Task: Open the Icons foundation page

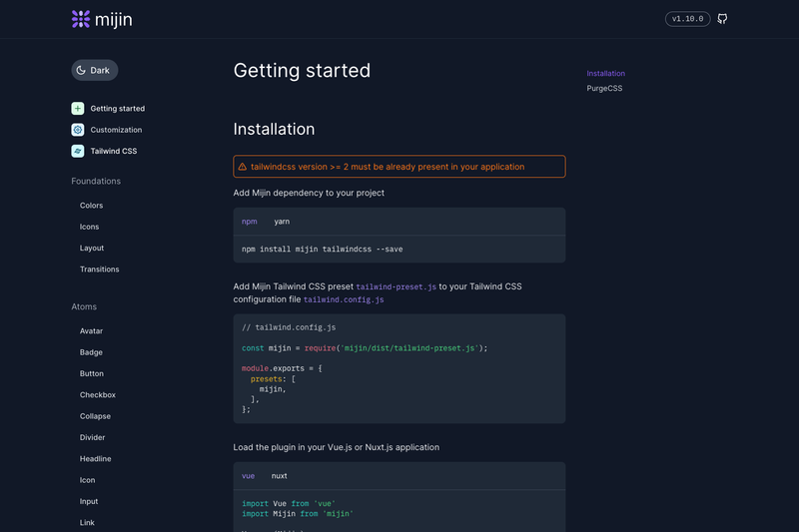Action: pyautogui.click(x=89, y=227)
